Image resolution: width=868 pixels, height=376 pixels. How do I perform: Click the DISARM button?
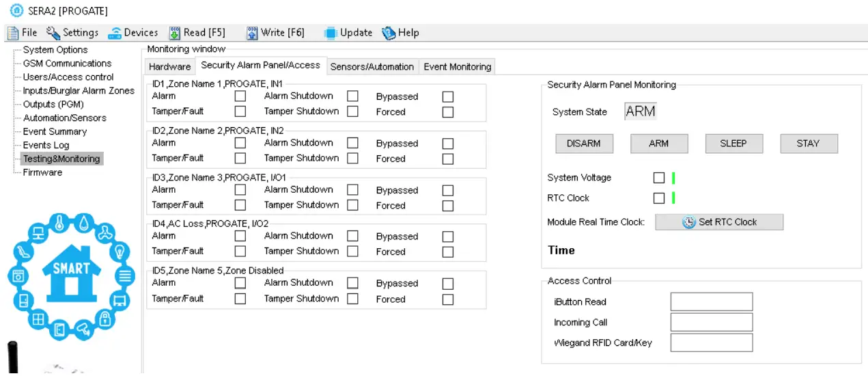click(584, 144)
